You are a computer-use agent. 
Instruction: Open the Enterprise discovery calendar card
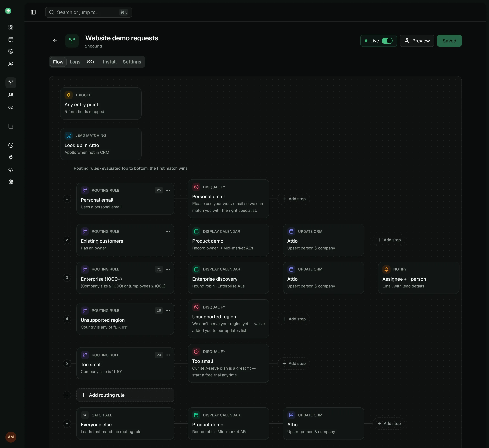pos(228,278)
